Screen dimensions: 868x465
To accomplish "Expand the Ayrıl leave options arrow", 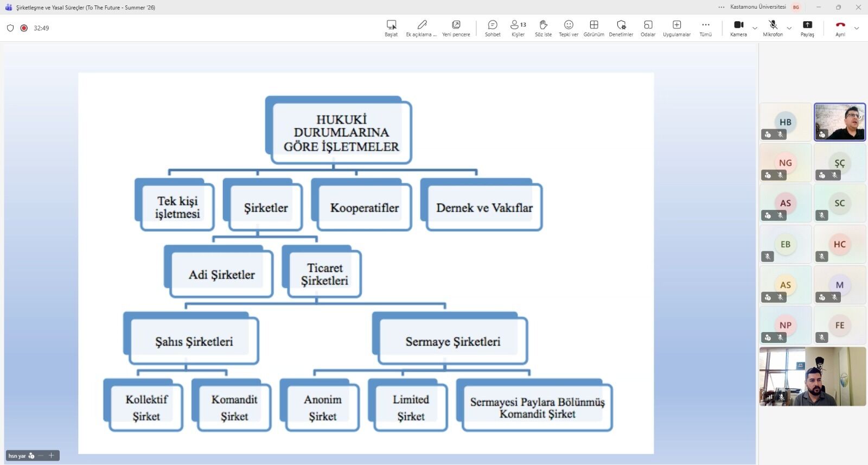I will point(857,28).
